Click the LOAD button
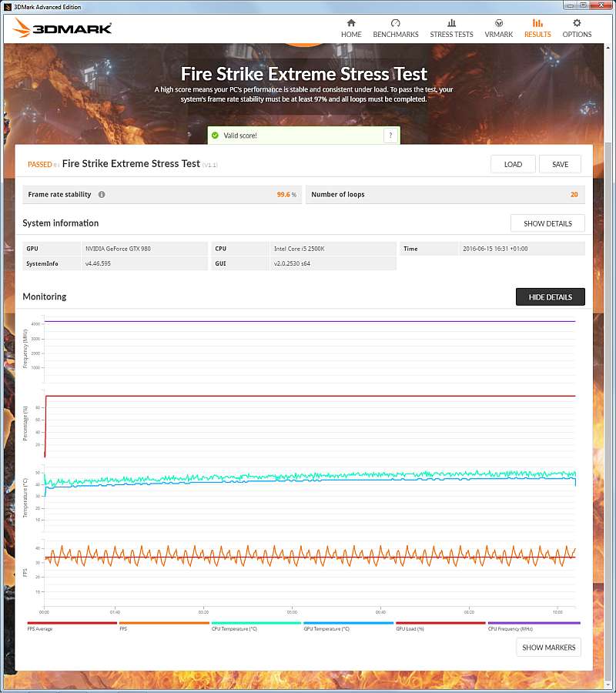Image resolution: width=616 pixels, height=693 pixels. tap(513, 164)
